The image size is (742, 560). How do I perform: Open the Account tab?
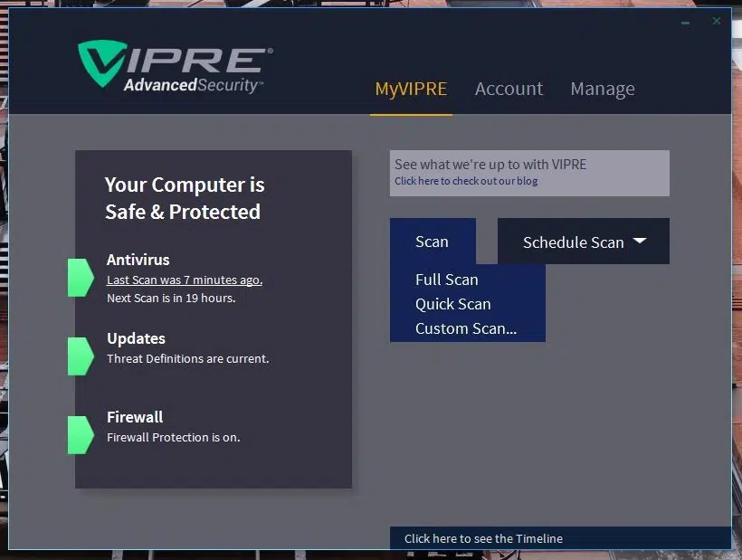[509, 89]
